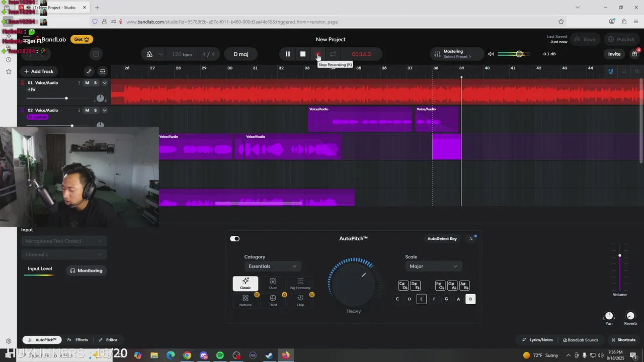Open the Category Essentials dropdown
This screenshot has width=644, height=362.
tap(272, 266)
